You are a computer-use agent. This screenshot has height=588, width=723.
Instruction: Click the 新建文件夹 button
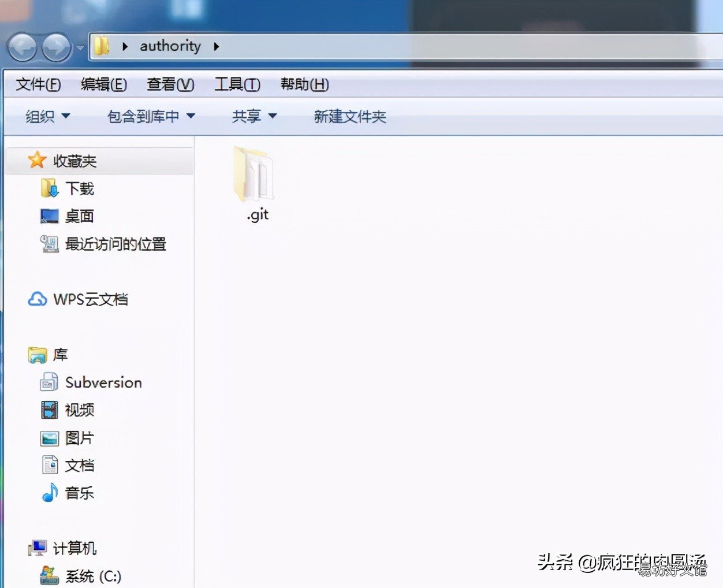click(x=350, y=117)
